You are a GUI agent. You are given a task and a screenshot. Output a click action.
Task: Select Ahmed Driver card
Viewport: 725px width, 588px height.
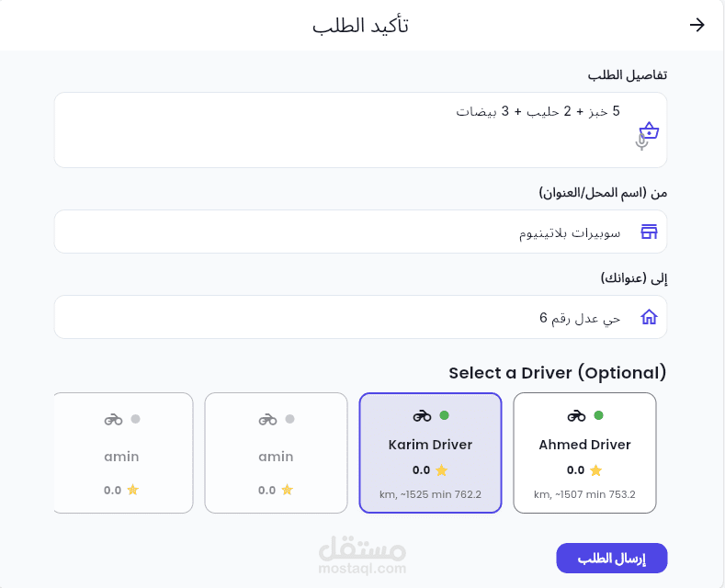coord(584,453)
